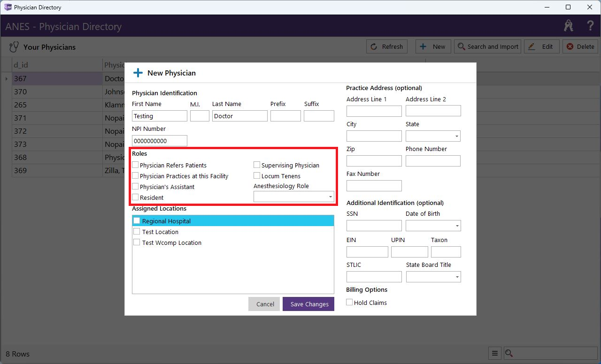601x364 pixels.
Task: Assign Test Location checkbox
Action: (137, 232)
